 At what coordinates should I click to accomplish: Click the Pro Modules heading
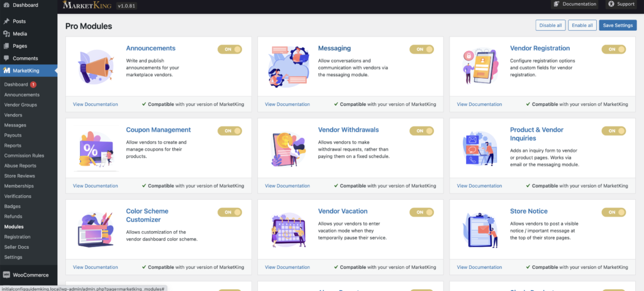89,26
